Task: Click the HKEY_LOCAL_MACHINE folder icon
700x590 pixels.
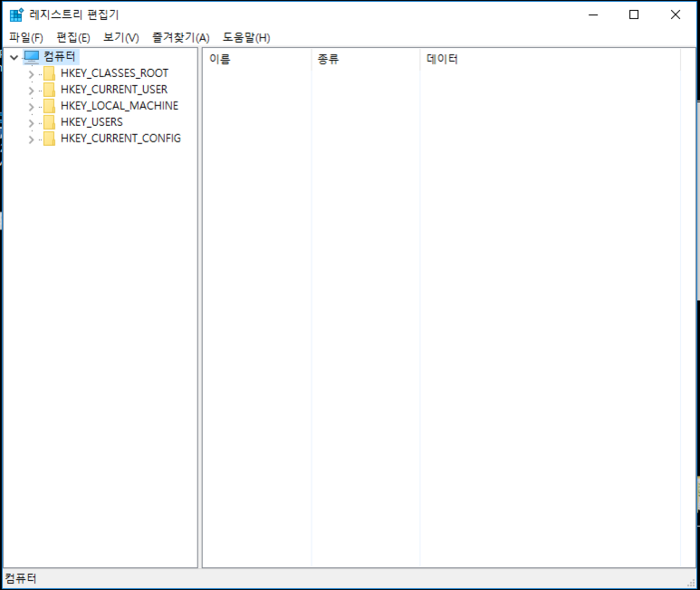Action: (49, 106)
